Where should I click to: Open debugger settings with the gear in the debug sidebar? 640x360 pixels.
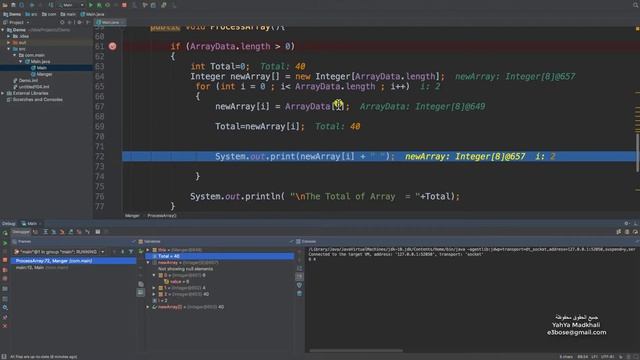point(5,308)
